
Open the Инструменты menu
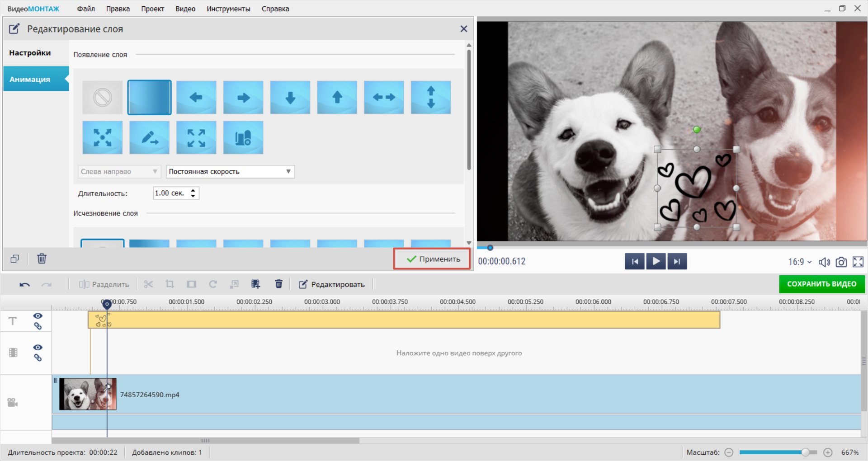(x=228, y=9)
